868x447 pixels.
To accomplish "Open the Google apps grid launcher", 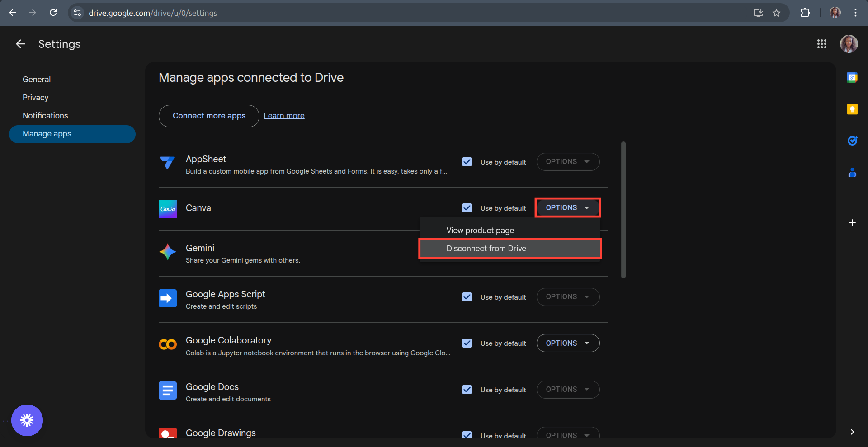I will (821, 44).
